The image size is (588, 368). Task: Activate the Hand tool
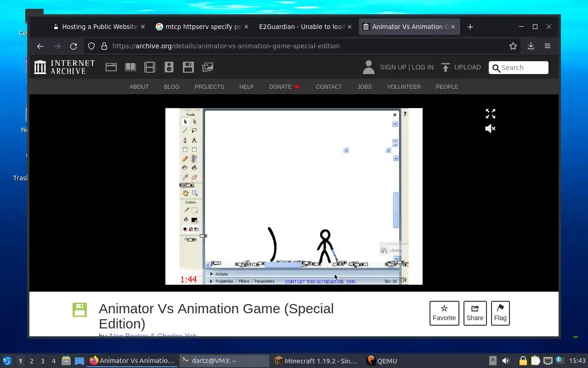[186, 194]
